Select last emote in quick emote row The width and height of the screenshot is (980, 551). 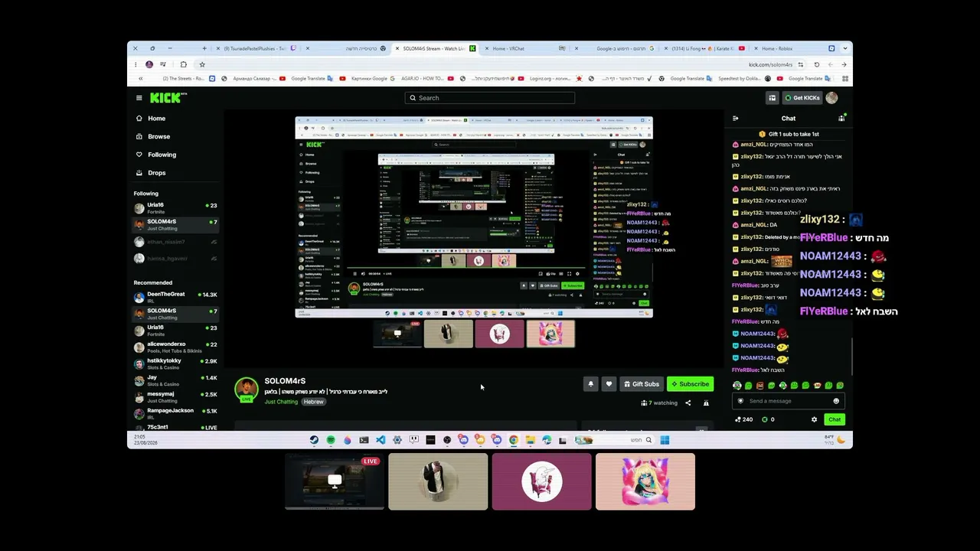(x=840, y=386)
